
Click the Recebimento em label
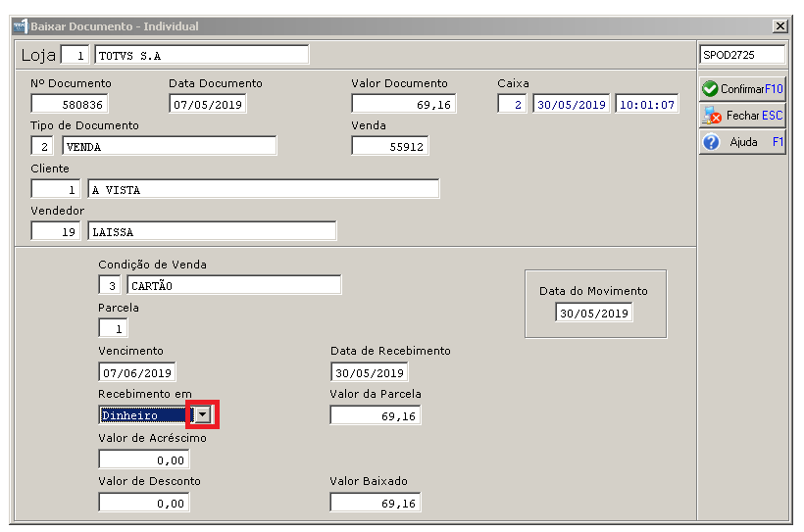tap(144, 394)
